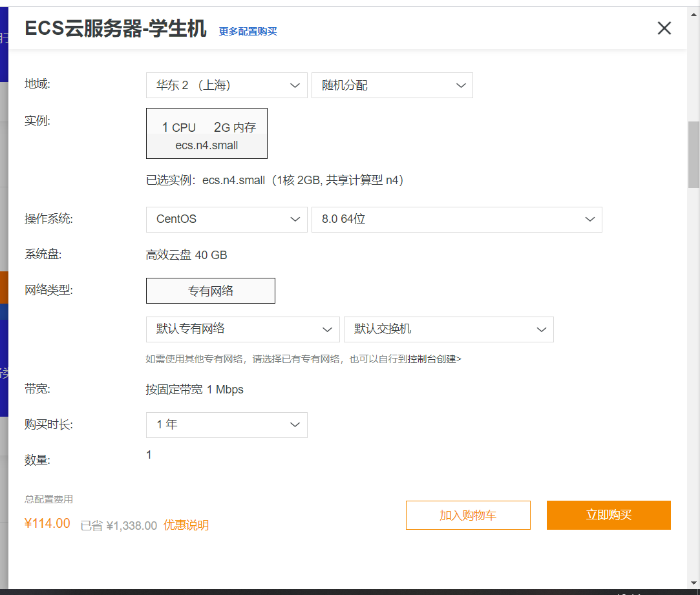Click the ¥114.00 total price

47,523
